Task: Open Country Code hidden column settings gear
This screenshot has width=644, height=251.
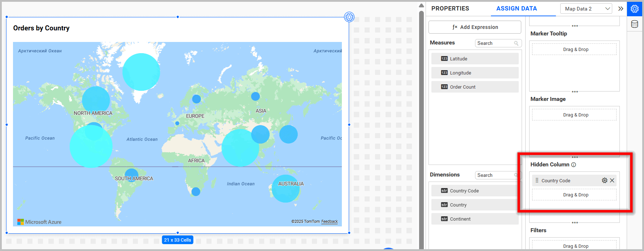Action: coord(604,180)
